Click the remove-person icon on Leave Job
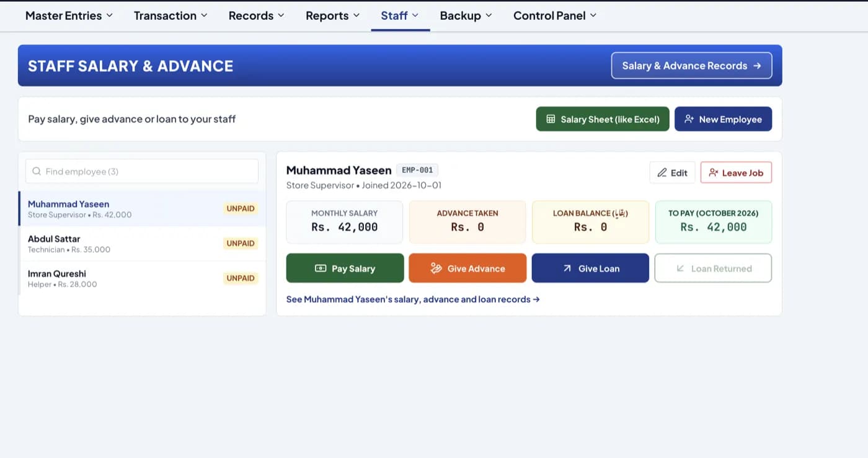 [714, 172]
